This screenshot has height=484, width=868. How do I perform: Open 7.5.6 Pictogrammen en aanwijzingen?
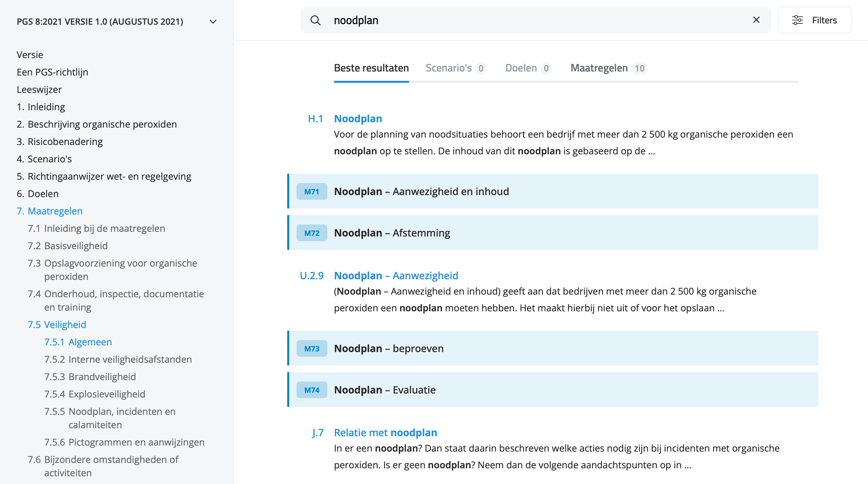tap(124, 442)
